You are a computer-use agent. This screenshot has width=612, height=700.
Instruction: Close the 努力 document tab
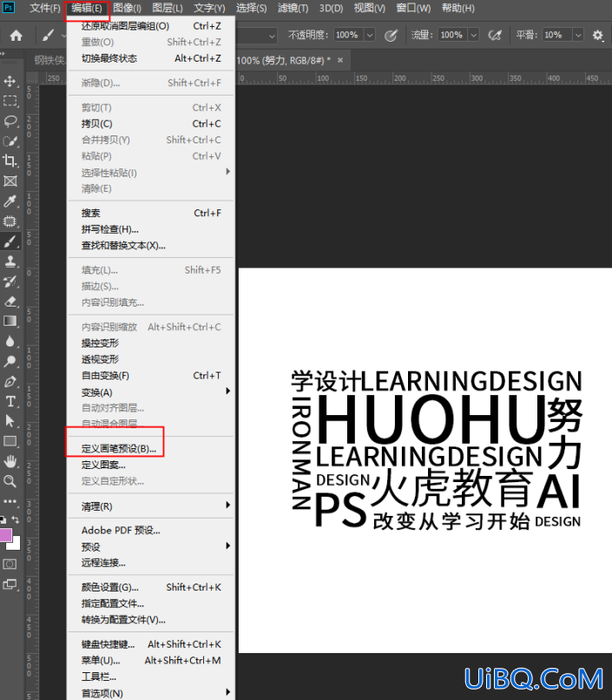pyautogui.click(x=340, y=60)
